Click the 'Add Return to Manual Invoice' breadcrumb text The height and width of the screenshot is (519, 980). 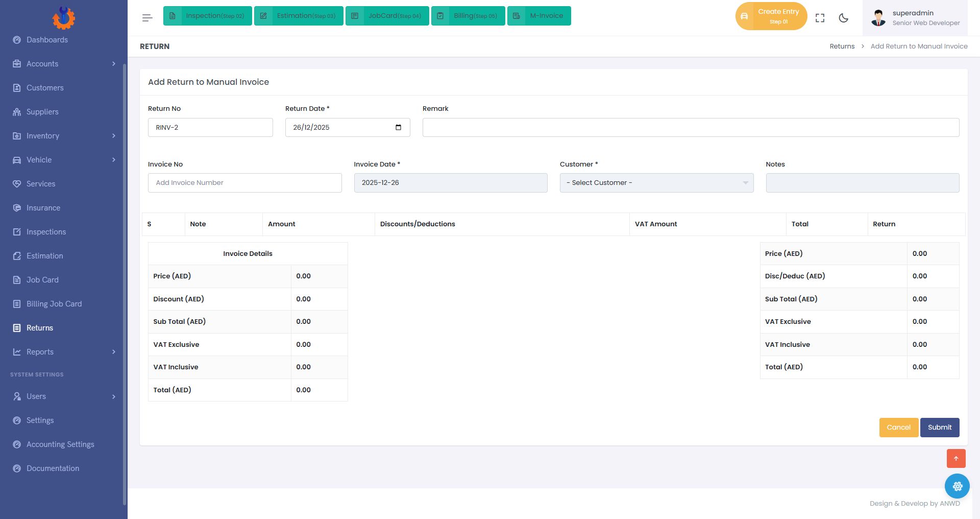click(x=919, y=46)
